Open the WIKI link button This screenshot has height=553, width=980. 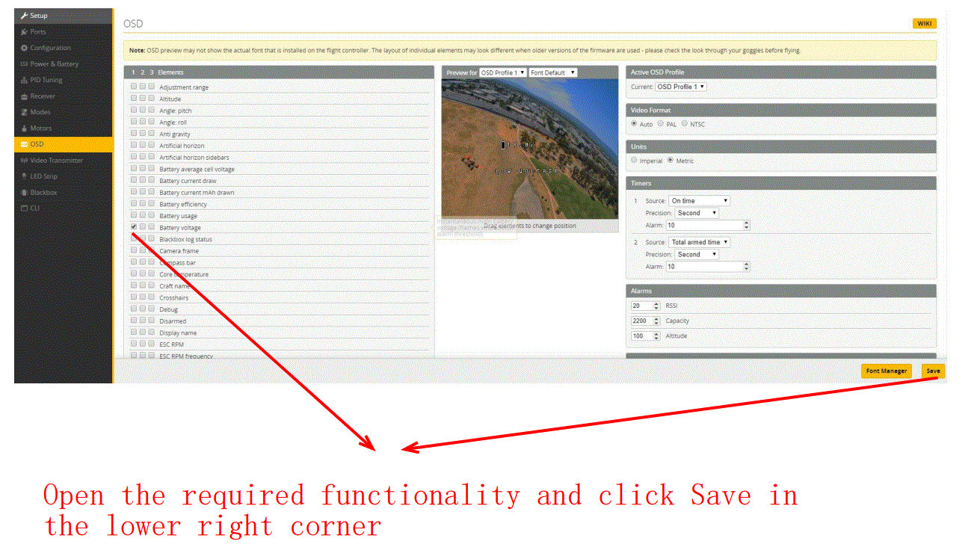[925, 23]
